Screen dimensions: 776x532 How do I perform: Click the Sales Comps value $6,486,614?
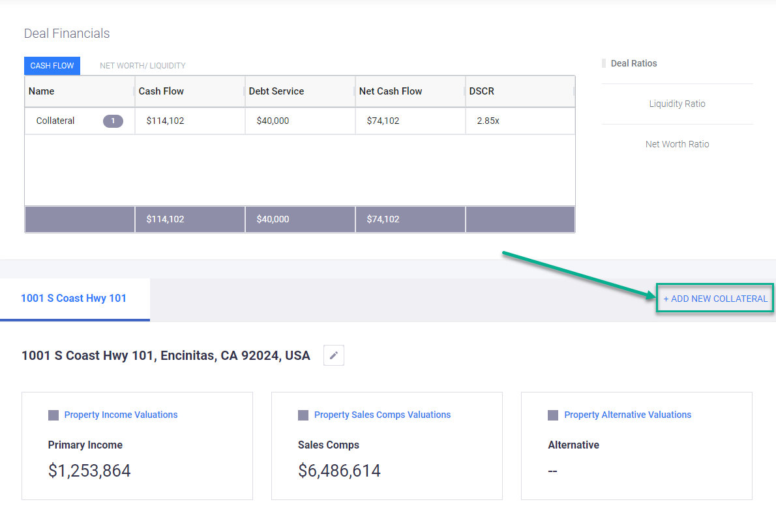click(339, 471)
